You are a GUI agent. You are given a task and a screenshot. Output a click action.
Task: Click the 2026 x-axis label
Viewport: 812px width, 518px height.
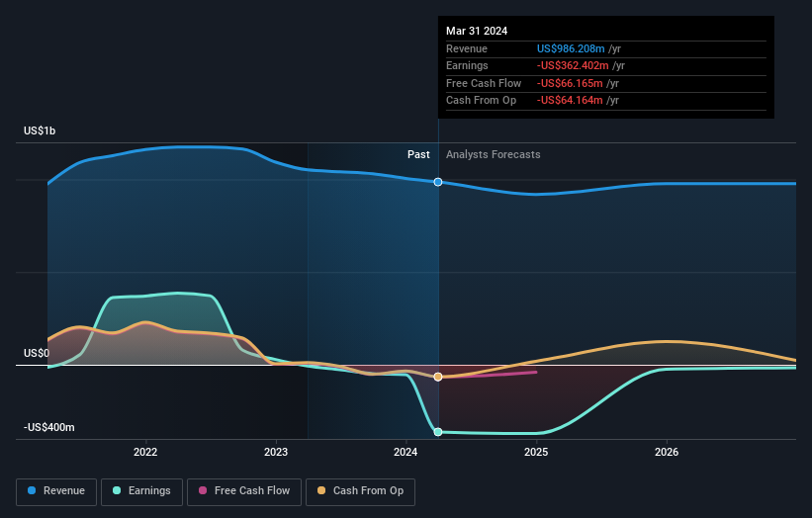[667, 452]
